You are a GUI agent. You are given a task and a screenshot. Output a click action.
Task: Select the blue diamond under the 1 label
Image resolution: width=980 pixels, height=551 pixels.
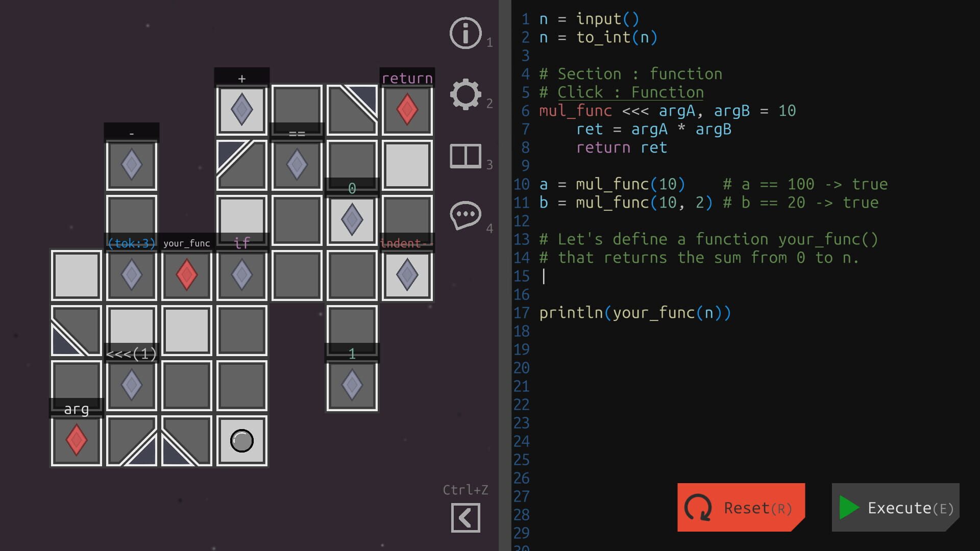[351, 385]
